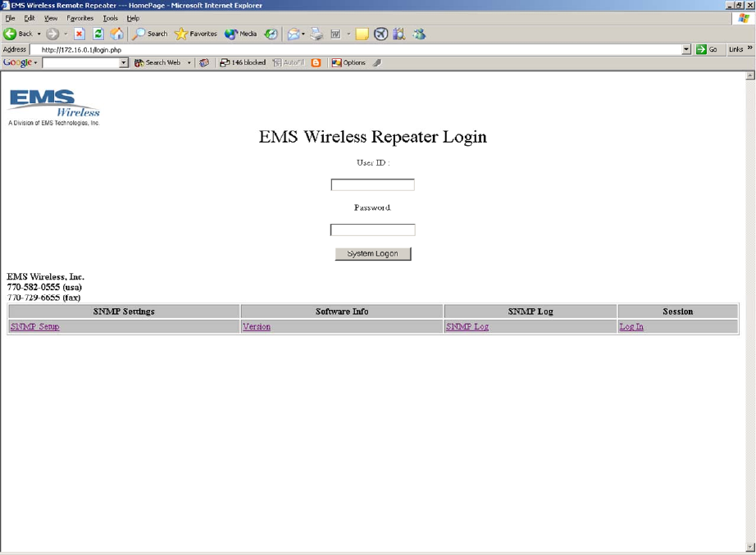
Task: Click the Google news icon after Search Web
Action: point(204,62)
